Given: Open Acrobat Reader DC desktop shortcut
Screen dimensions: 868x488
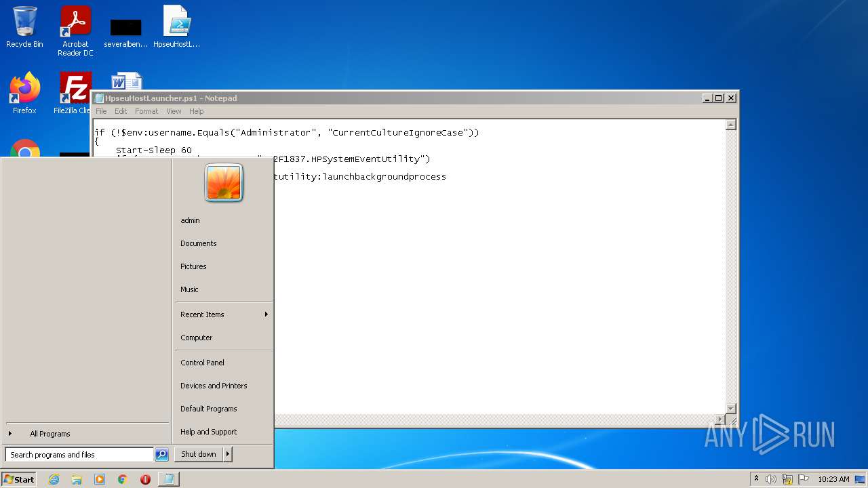Looking at the screenshot, I should point(75,31).
